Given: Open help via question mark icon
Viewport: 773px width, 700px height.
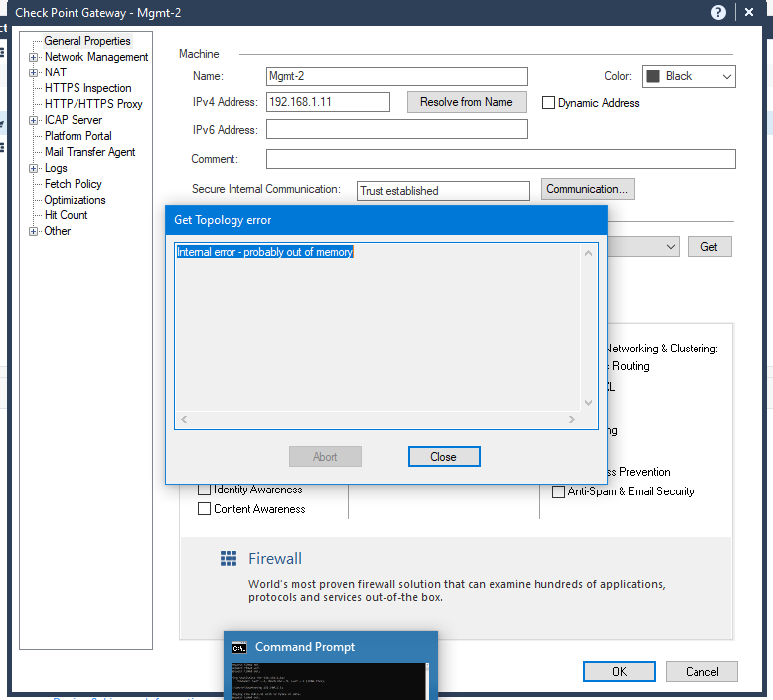Looking at the screenshot, I should (718, 12).
